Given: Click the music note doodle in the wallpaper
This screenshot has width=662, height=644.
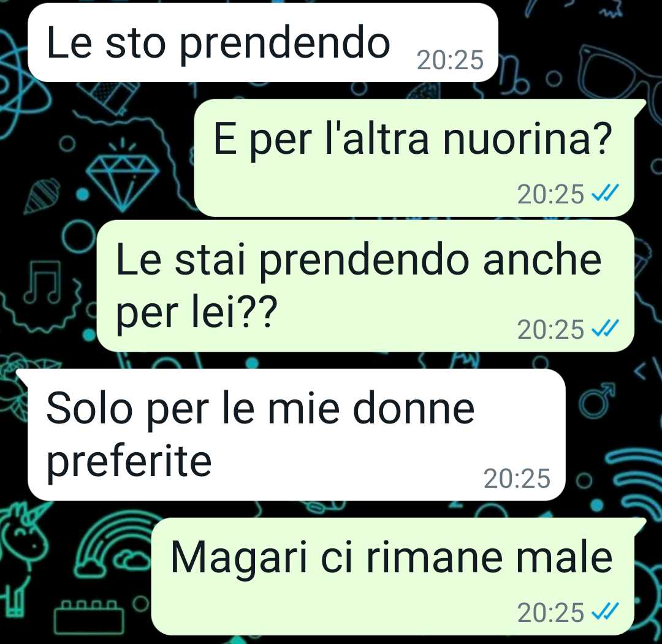Looking at the screenshot, I should [43, 282].
